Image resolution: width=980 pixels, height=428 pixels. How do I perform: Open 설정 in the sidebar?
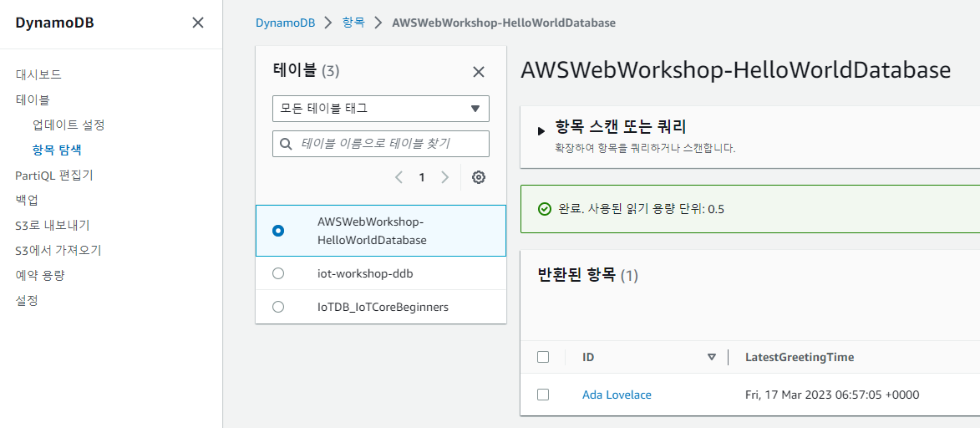27,300
